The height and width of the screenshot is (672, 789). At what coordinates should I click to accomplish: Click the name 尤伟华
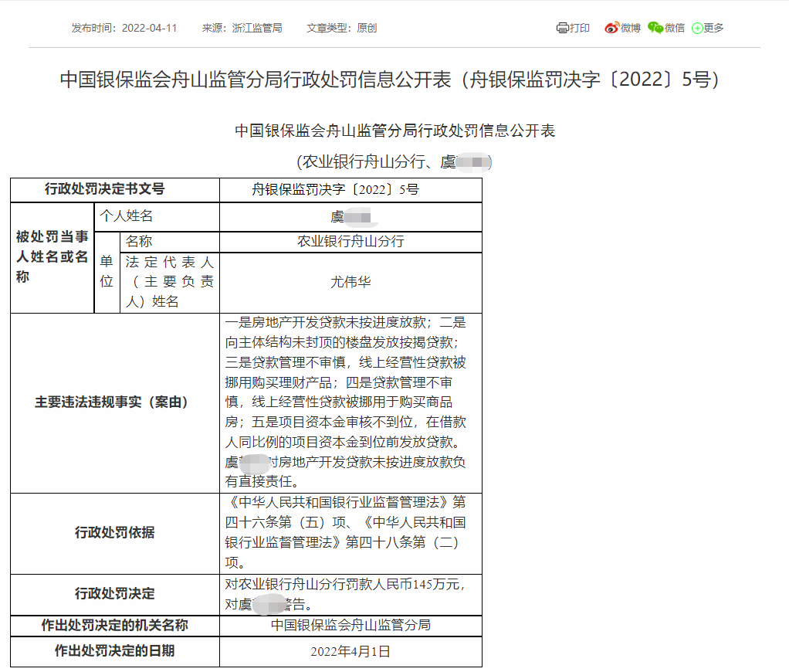pyautogui.click(x=350, y=282)
